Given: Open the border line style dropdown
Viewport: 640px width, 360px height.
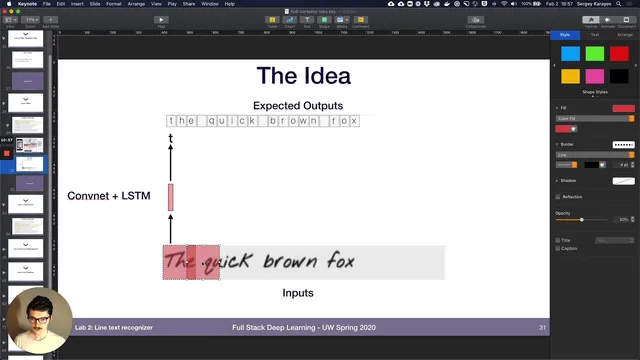Looking at the screenshot, I should [x=567, y=164].
